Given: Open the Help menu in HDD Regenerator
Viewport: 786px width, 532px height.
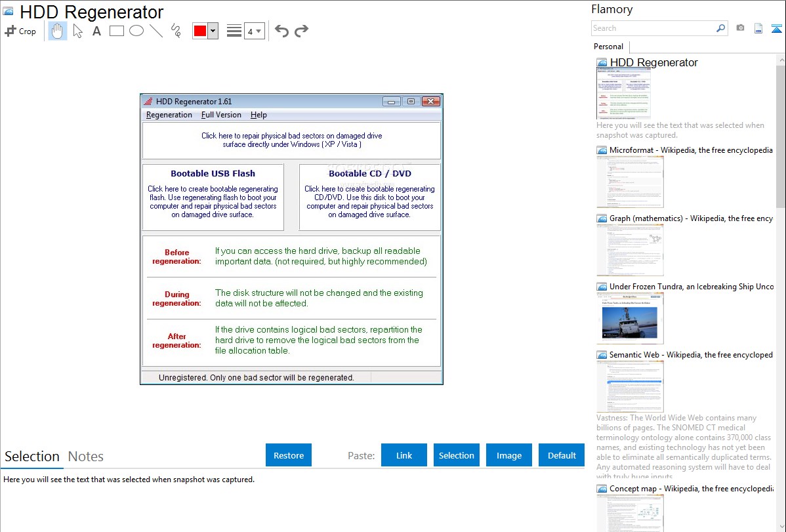Looking at the screenshot, I should point(259,115).
